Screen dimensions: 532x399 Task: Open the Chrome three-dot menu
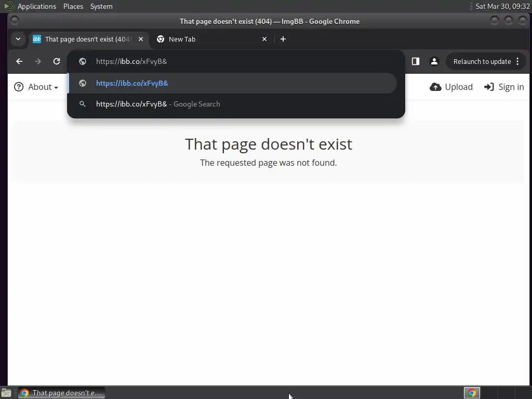tap(517, 61)
